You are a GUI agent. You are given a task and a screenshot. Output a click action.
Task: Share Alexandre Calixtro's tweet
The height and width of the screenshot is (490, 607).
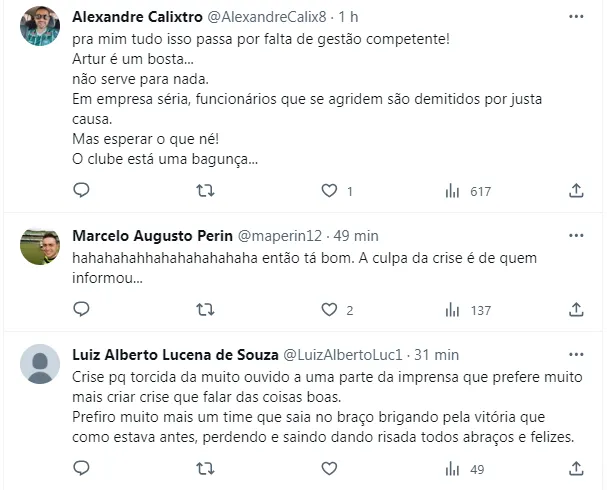pyautogui.click(x=576, y=190)
